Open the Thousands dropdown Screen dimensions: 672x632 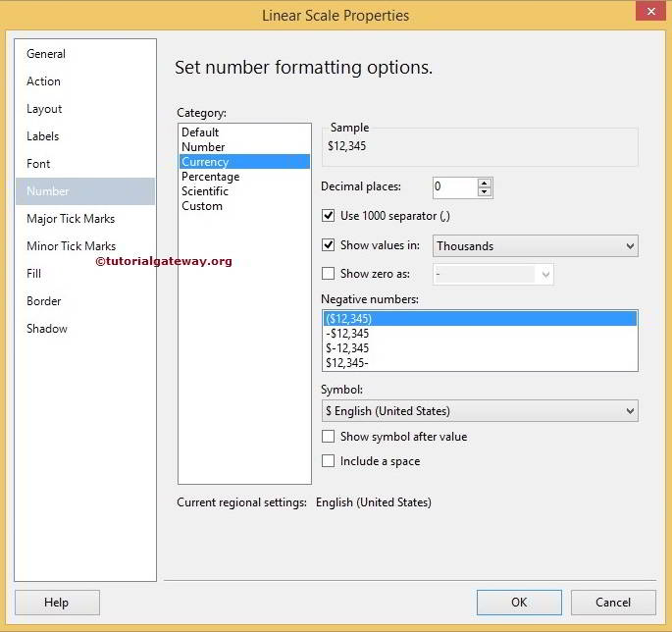[536, 246]
